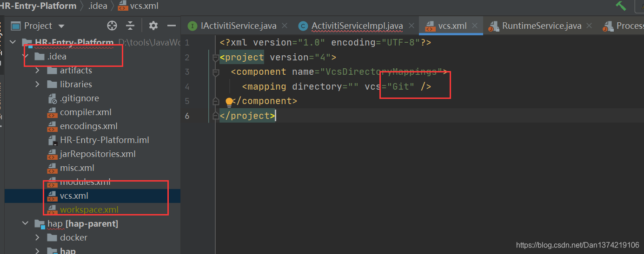This screenshot has width=644, height=254.
Task: Select the artifacts folder icon
Action: pyautogui.click(x=52, y=71)
